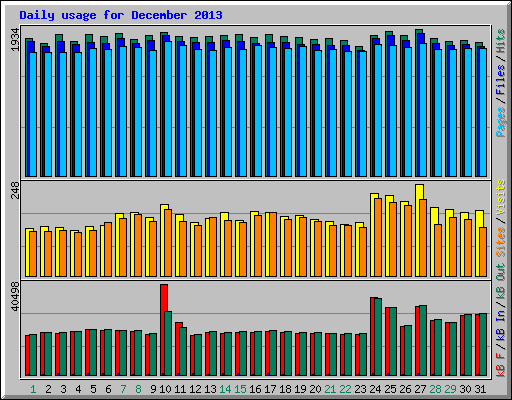512x400 pixels.
Task: Select day label 17 on the x-axis
Action: pyautogui.click(x=270, y=389)
